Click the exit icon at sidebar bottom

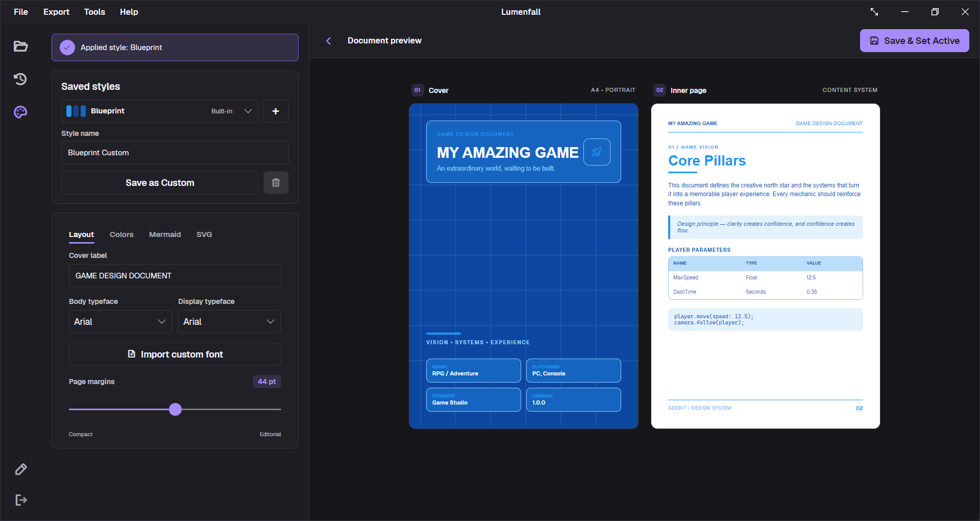coord(21,500)
